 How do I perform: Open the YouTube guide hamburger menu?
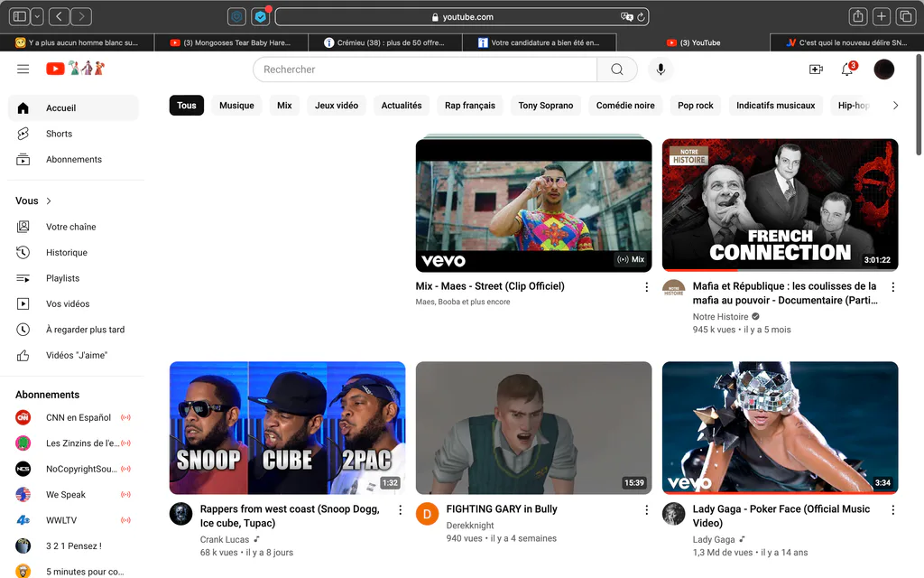23,69
